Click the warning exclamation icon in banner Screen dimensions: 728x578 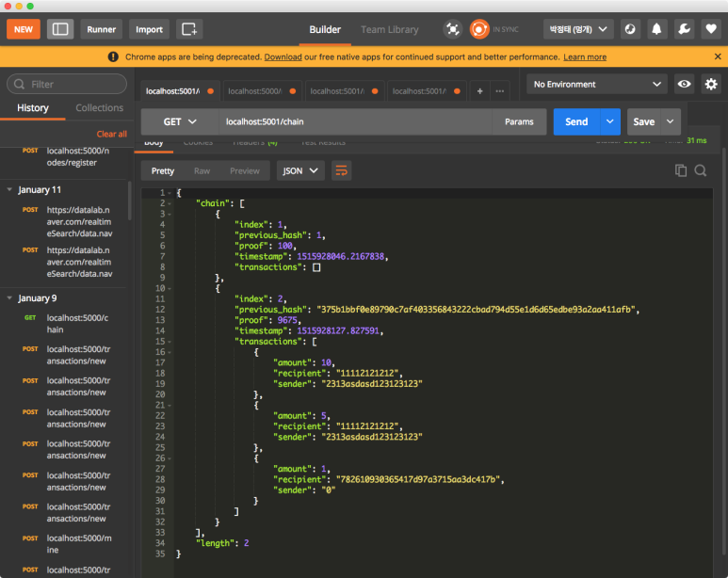(x=113, y=56)
